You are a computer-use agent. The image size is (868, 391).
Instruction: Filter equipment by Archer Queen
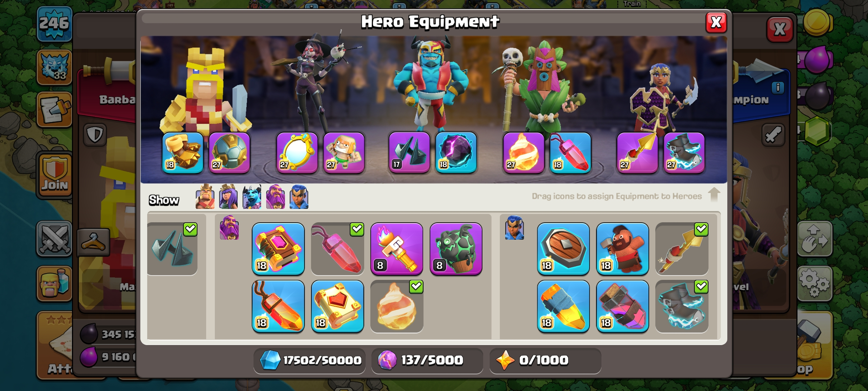[229, 197]
